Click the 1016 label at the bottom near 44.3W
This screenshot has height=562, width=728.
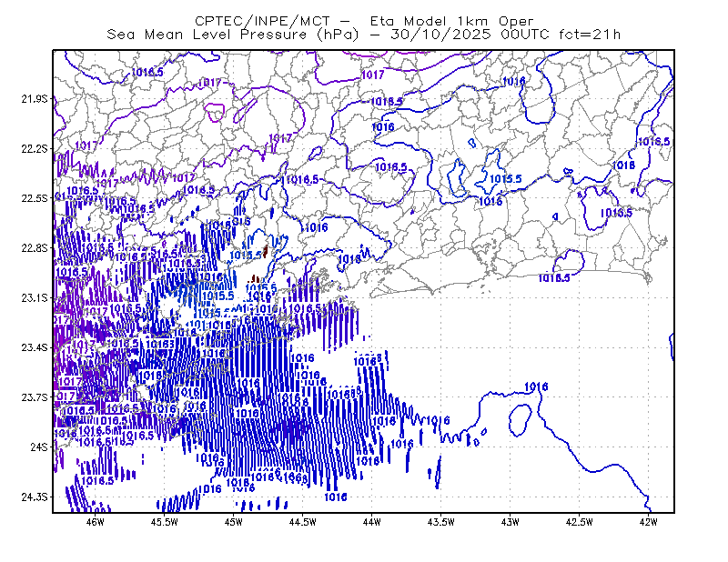click(335, 497)
